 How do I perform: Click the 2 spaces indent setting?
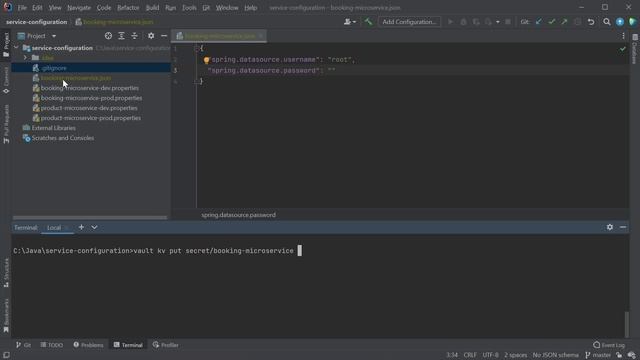click(x=515, y=355)
